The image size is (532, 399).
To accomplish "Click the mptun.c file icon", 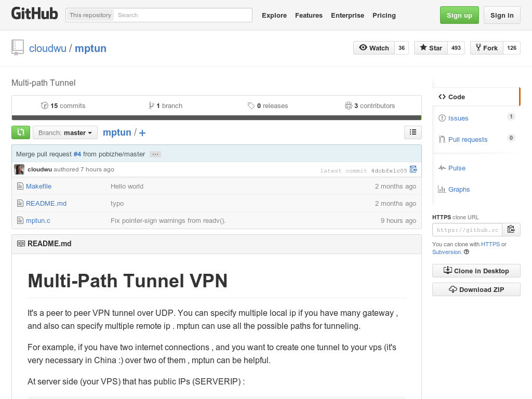I will [20, 220].
